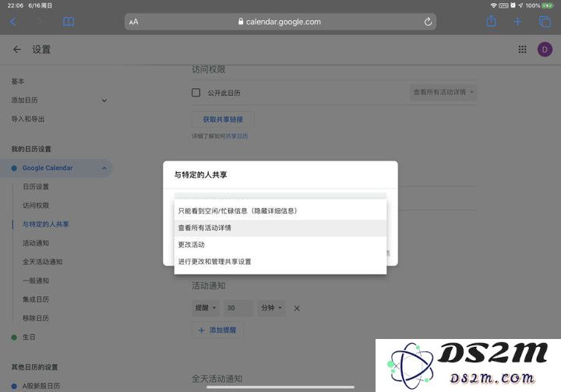
Task: Go to 访问权限 in sidebar
Action: tap(36, 206)
